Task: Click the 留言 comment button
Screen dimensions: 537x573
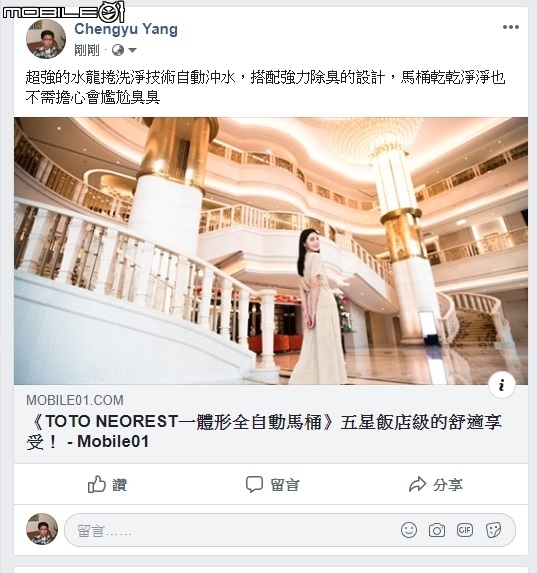Action: point(273,485)
